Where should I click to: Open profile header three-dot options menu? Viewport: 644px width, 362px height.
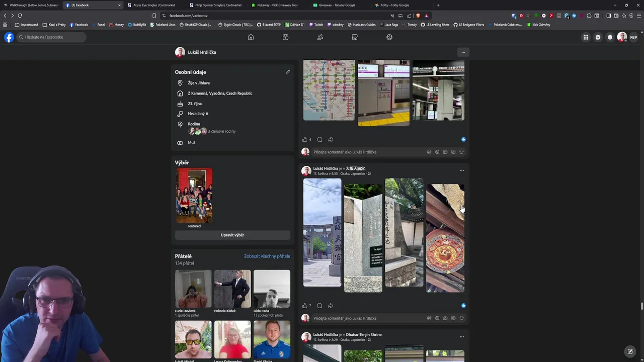click(463, 52)
